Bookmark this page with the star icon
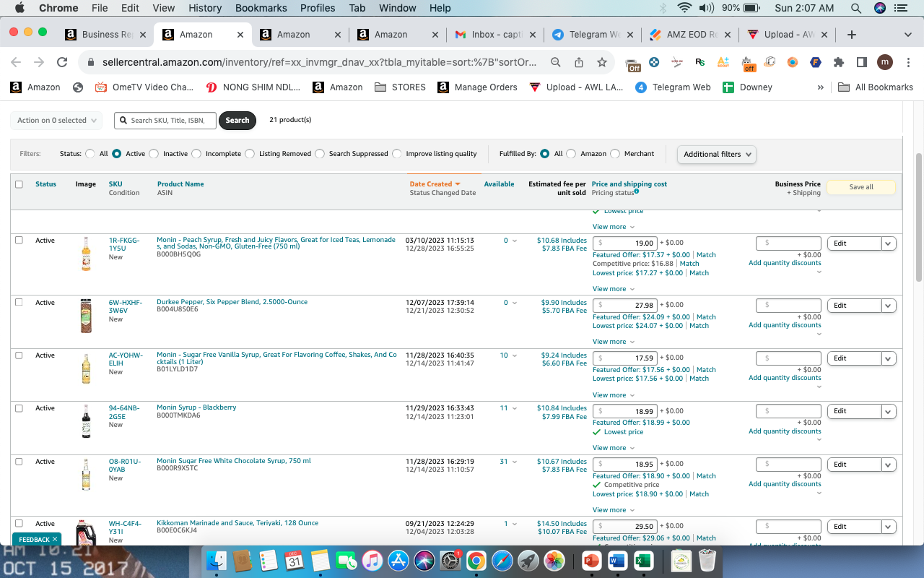 tap(602, 62)
